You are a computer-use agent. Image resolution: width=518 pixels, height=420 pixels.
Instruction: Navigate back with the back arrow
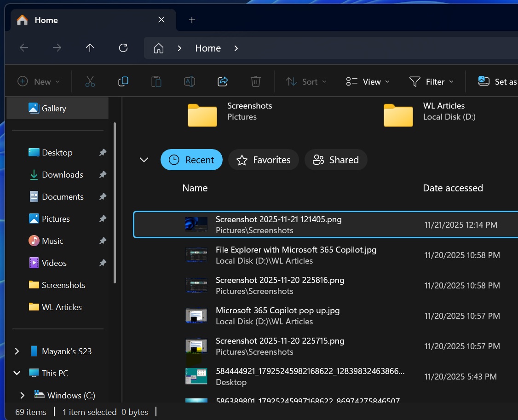click(23, 48)
